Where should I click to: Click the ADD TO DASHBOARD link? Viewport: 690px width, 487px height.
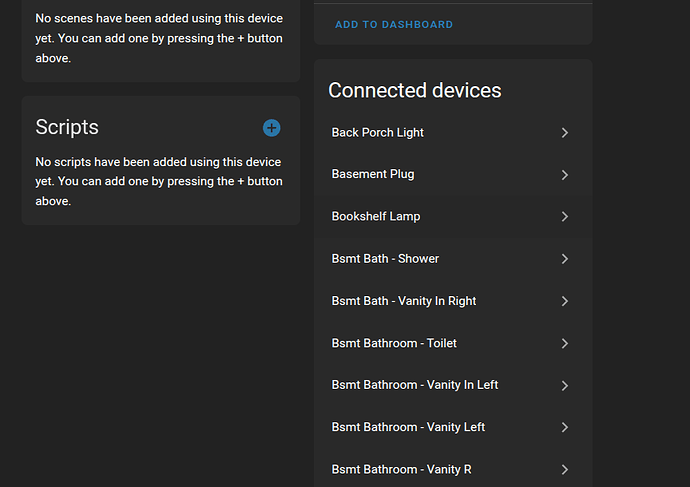(394, 25)
